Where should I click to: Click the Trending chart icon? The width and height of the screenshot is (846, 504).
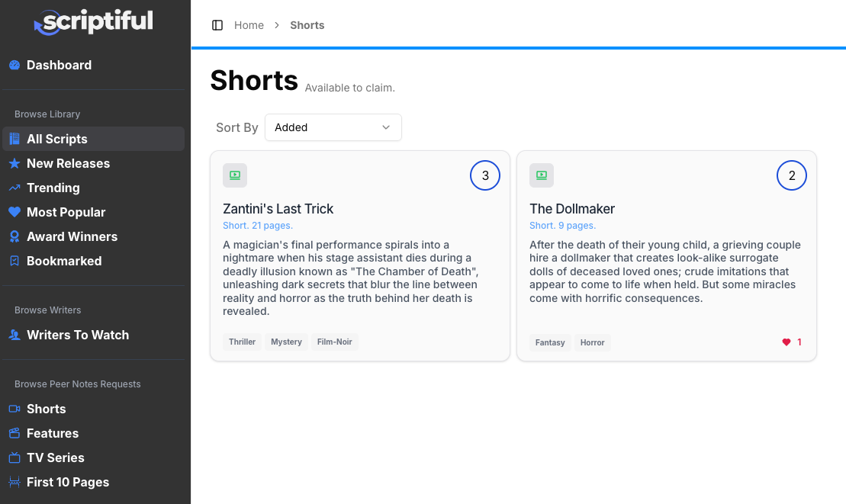point(14,188)
